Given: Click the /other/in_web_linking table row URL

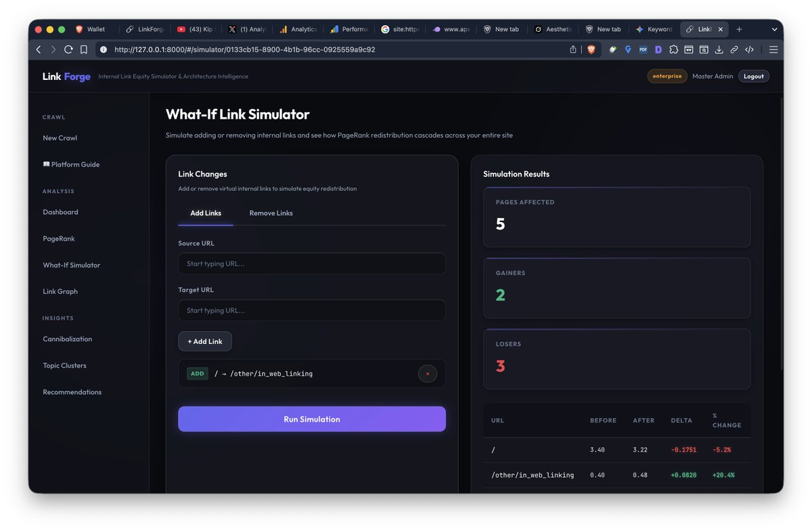Looking at the screenshot, I should (x=533, y=475).
